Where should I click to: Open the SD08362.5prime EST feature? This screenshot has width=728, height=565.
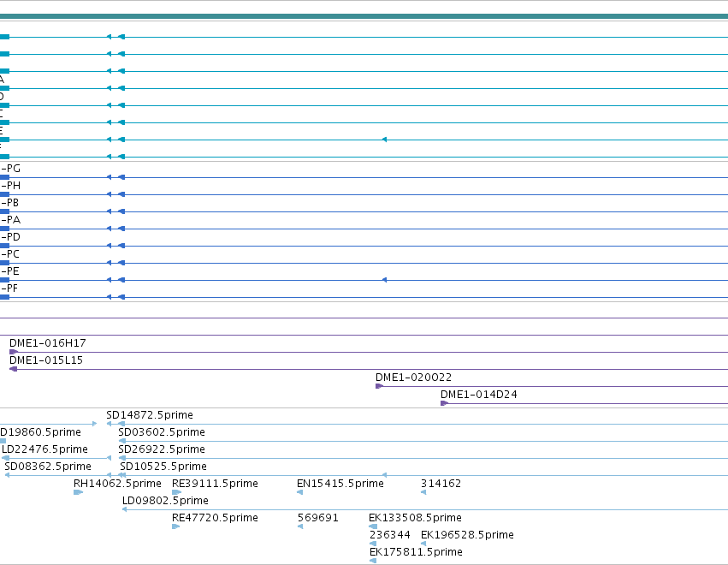[x=48, y=467]
